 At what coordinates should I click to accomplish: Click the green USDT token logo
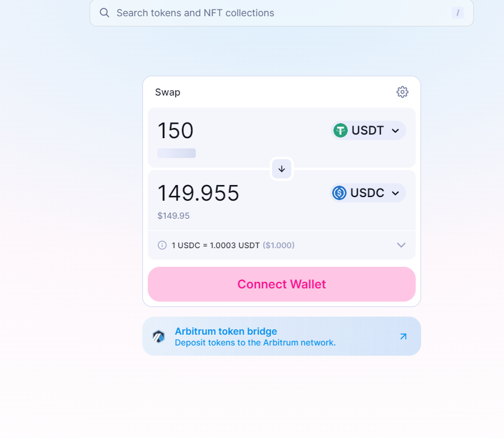341,130
